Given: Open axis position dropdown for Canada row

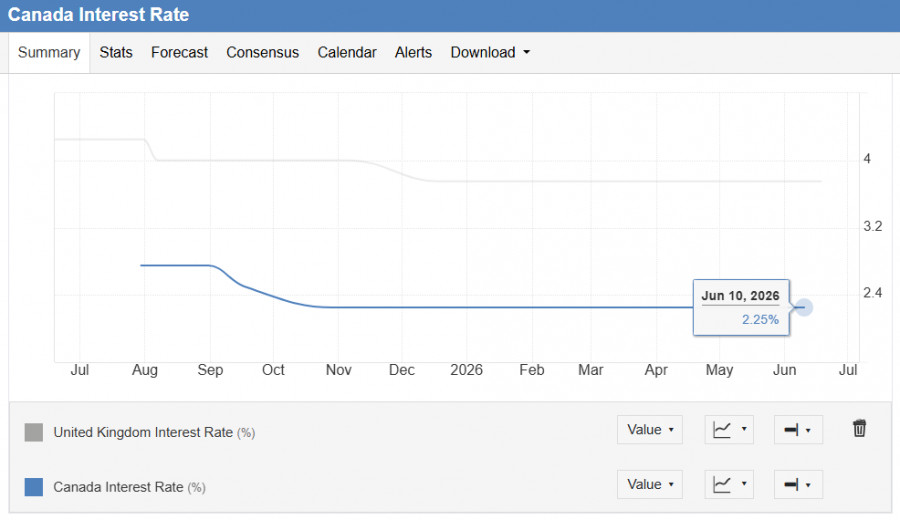Looking at the screenshot, I should 798,484.
